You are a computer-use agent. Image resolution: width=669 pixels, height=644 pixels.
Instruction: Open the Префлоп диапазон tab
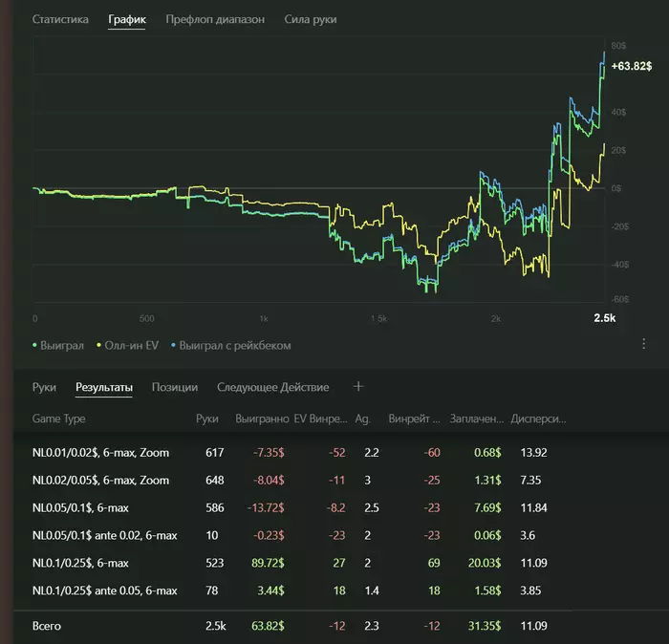tap(214, 19)
